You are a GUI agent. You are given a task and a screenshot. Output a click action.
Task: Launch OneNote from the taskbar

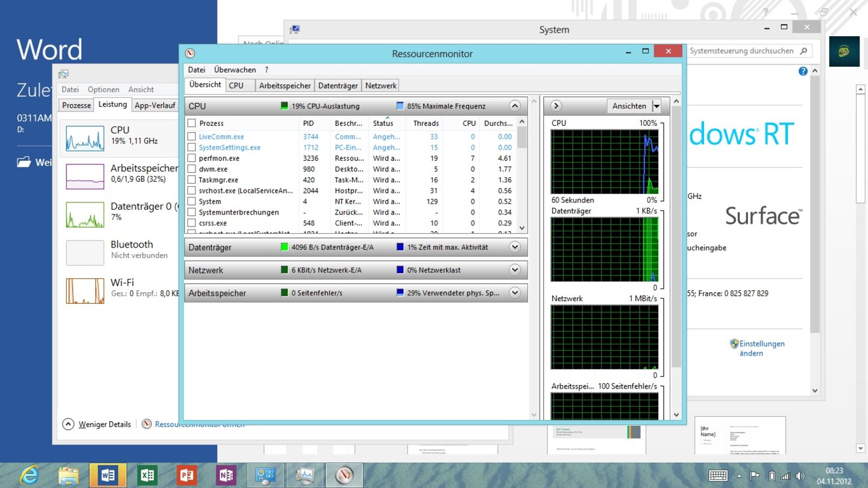[226, 475]
